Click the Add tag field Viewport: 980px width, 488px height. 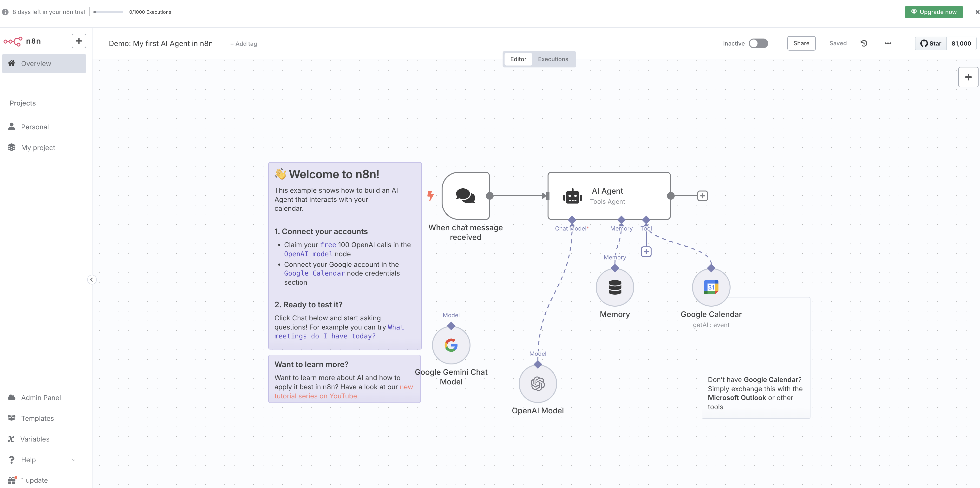coord(243,44)
